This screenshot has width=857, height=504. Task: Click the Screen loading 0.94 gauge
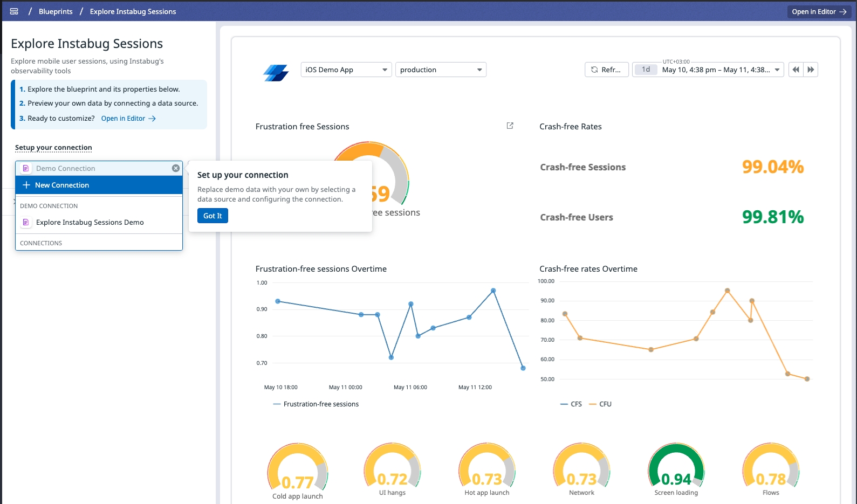pyautogui.click(x=676, y=469)
